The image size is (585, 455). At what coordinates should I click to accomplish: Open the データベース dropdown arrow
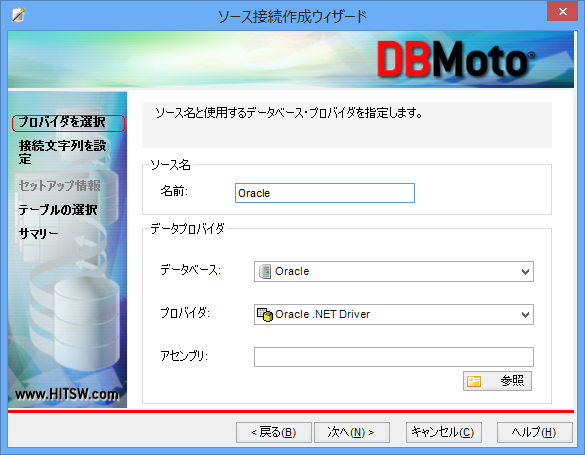click(525, 272)
